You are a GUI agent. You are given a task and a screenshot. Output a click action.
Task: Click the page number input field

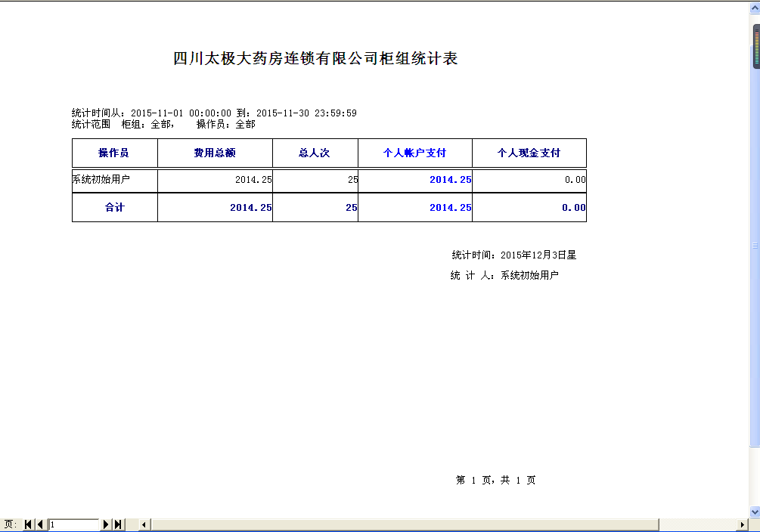pos(73,524)
